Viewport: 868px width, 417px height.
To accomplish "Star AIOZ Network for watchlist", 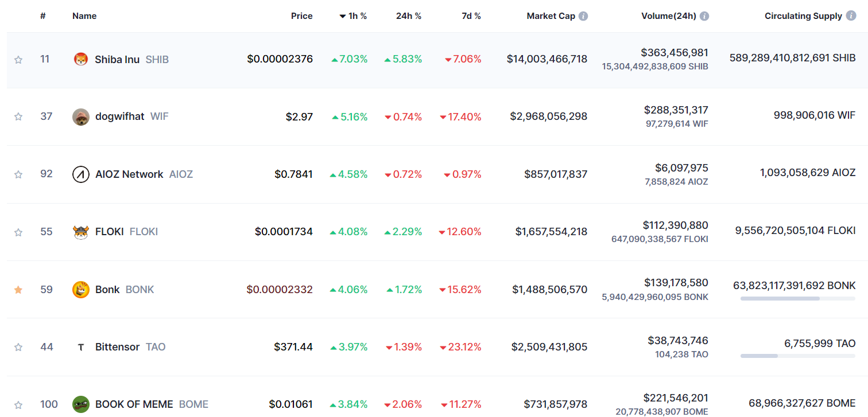I will 18,174.
